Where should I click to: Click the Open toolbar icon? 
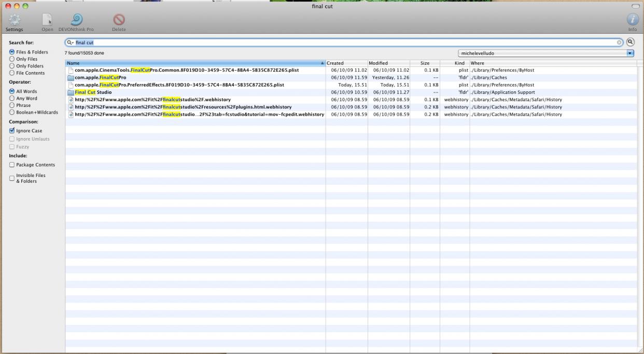[47, 20]
